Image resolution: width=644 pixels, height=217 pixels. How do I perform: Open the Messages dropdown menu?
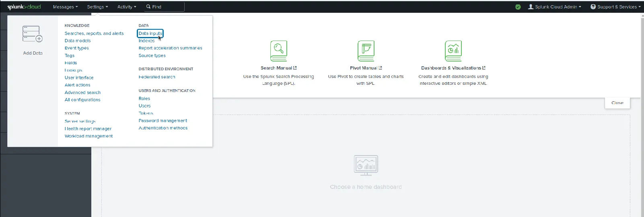(65, 7)
